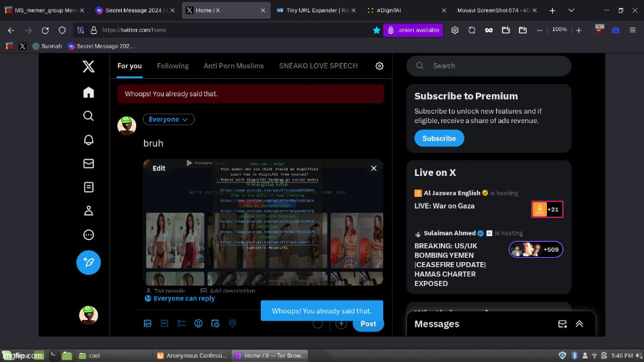Click the More circle icon in sidebar
Viewport: 644px width, 362px height.
[x=88, y=235]
